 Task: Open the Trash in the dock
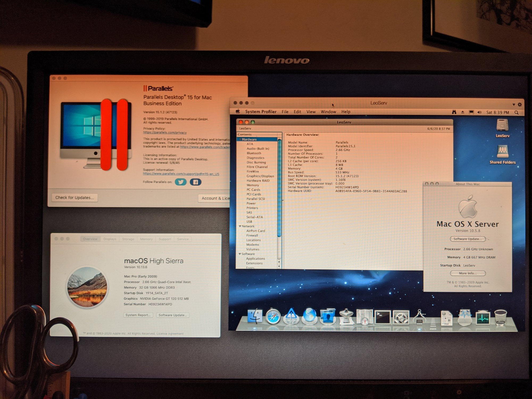click(501, 317)
